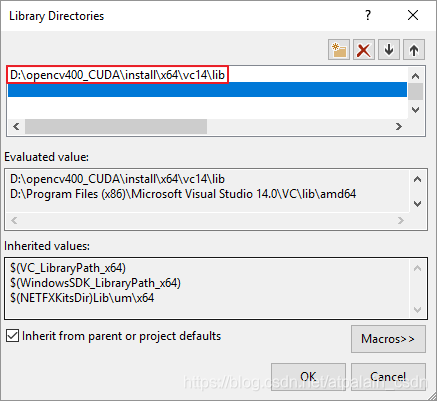This screenshot has height=401, width=437.
Task: Click directory list horizontal scroll right arrow
Action: 399,127
